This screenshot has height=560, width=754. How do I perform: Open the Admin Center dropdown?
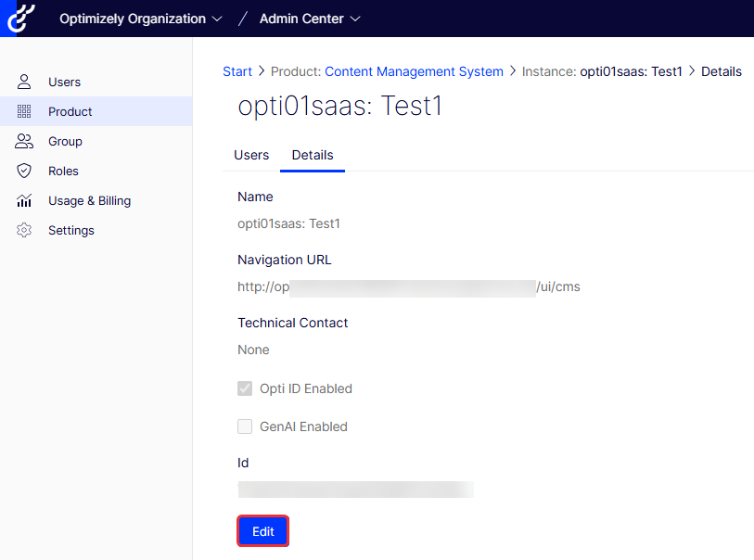pyautogui.click(x=310, y=19)
